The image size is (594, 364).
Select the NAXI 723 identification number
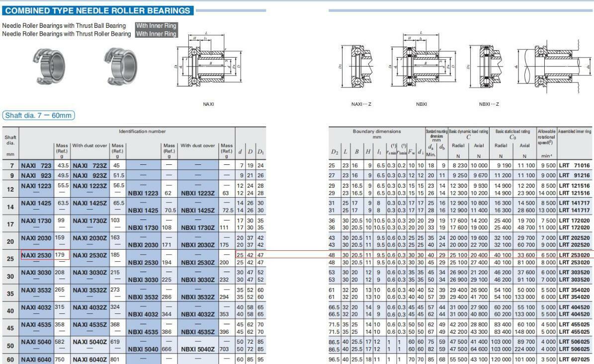[x=36, y=165]
